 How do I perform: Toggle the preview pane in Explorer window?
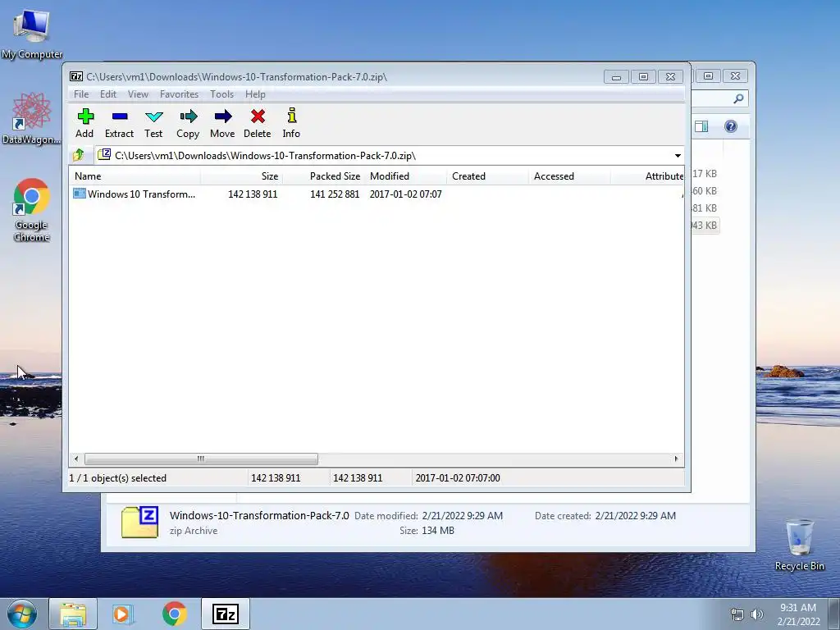pos(701,126)
